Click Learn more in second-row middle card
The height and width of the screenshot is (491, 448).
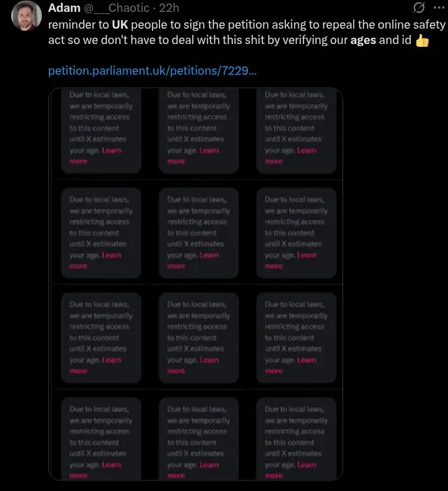[x=210, y=255]
